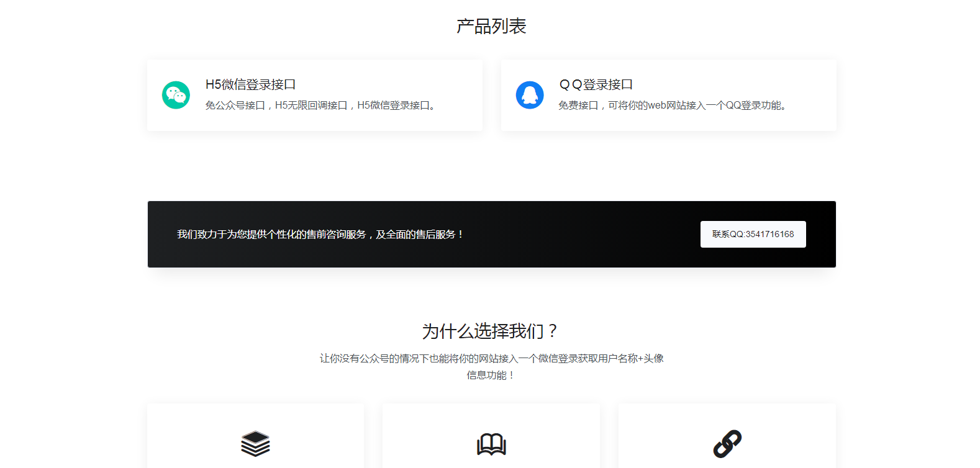Click the open book icon

[491, 444]
